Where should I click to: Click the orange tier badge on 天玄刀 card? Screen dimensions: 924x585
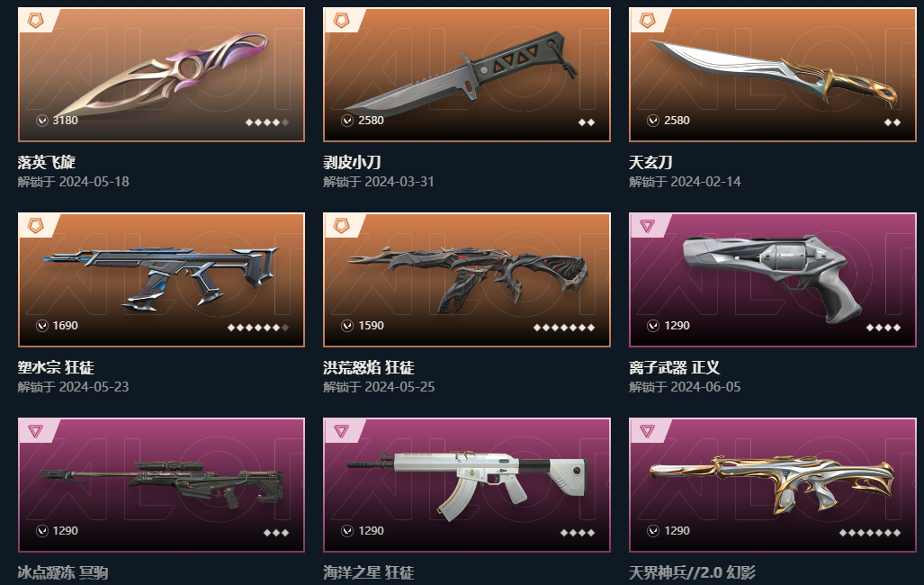(647, 22)
